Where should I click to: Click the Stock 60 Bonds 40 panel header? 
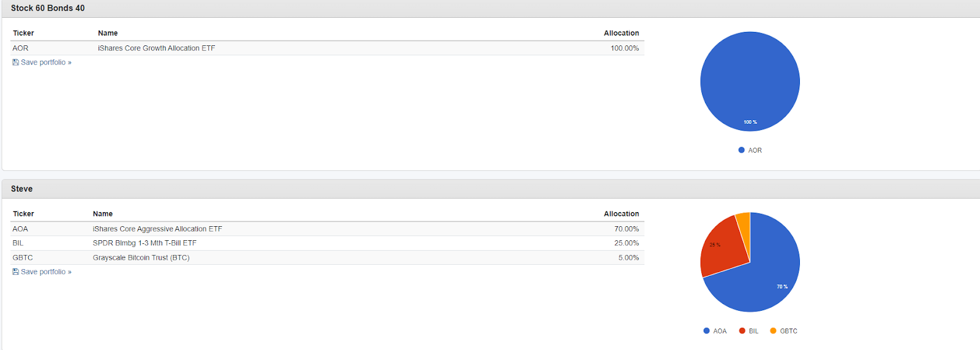point(490,9)
